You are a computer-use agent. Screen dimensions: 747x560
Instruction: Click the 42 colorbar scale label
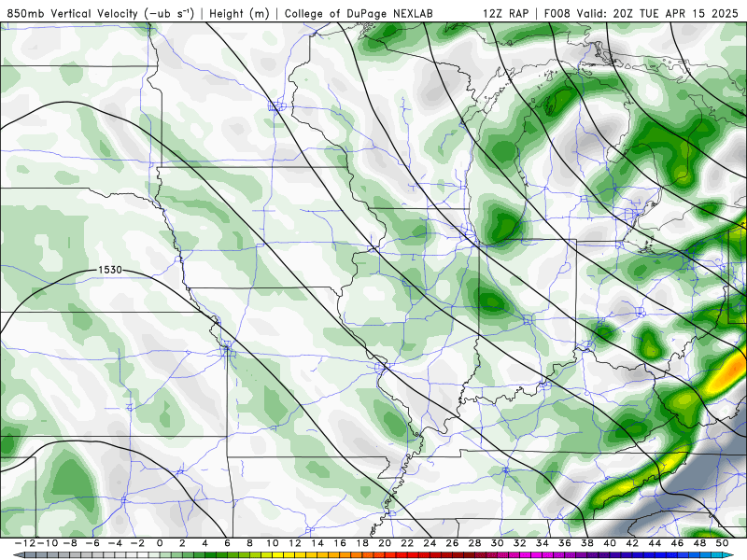(x=632, y=543)
